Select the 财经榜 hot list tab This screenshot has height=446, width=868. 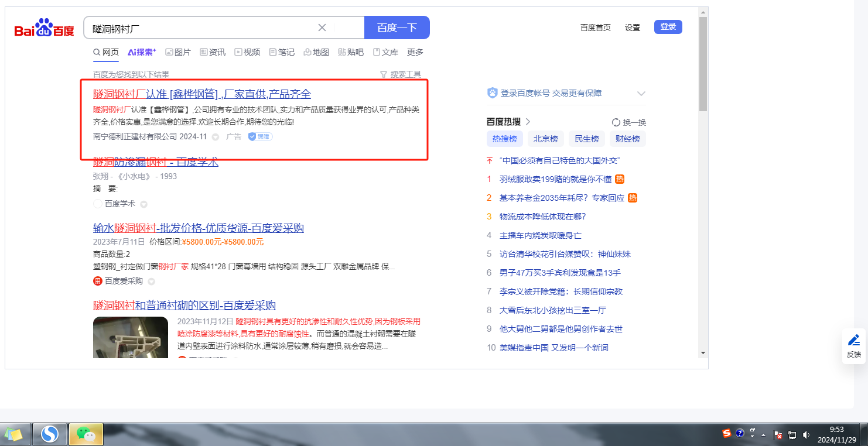(x=628, y=139)
